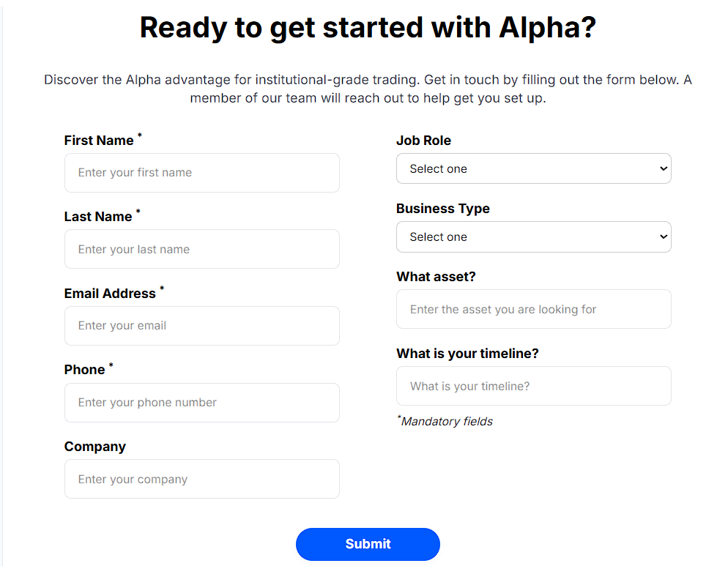Click the First Name input field
The width and height of the screenshot is (728, 566).
pyautogui.click(x=201, y=173)
